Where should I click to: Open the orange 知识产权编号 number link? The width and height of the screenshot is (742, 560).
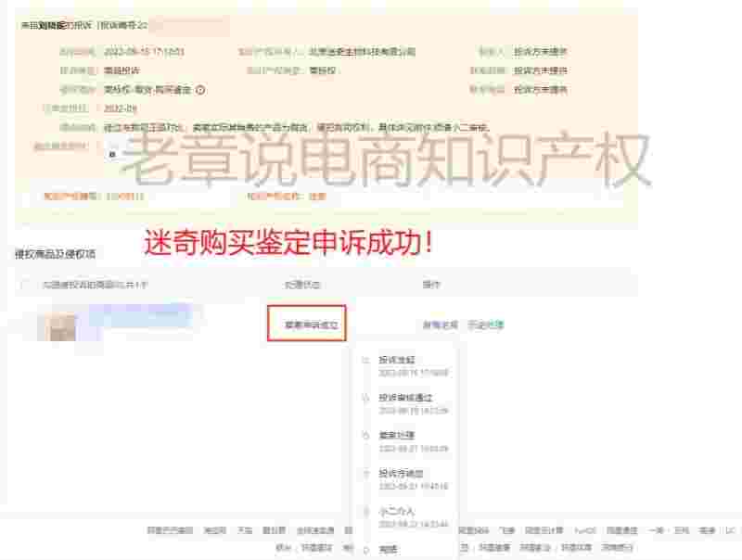(x=109, y=196)
